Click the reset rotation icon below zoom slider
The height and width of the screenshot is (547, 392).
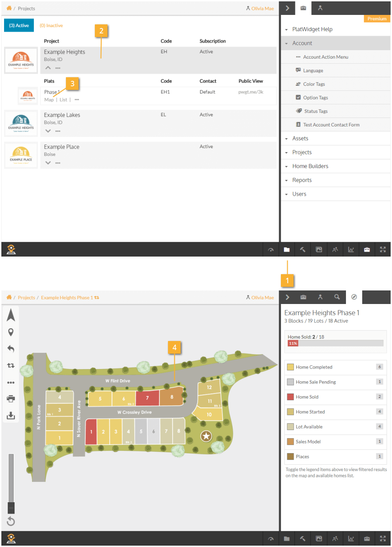point(11,522)
